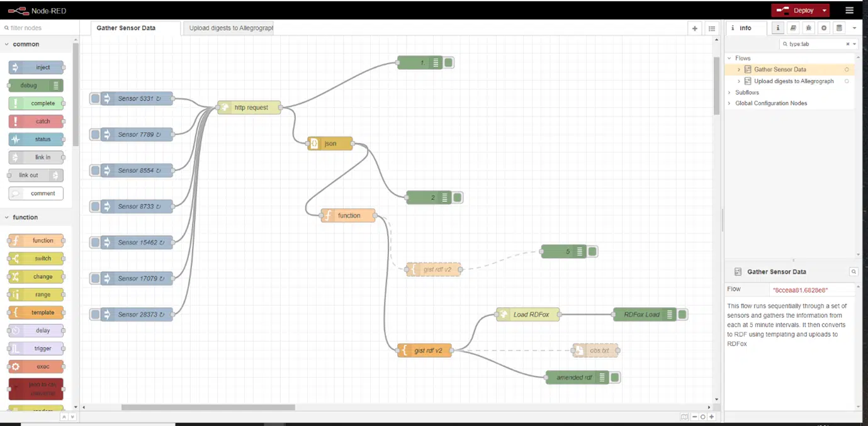Toggle Upload digests to Allegrograph status circle
The width and height of the screenshot is (868, 426).
coord(847,81)
